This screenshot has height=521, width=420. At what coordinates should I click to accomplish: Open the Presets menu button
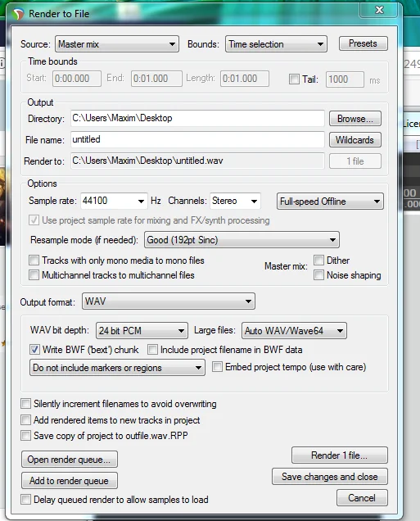click(x=364, y=43)
